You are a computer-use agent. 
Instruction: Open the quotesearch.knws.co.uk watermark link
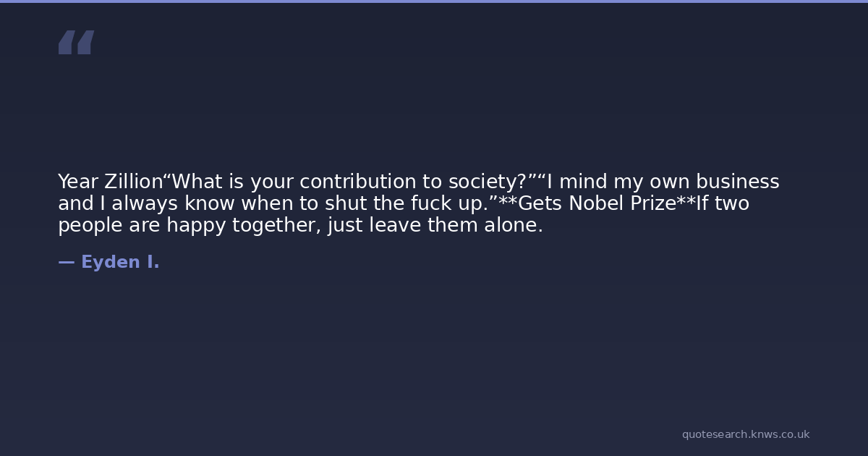tap(745, 434)
